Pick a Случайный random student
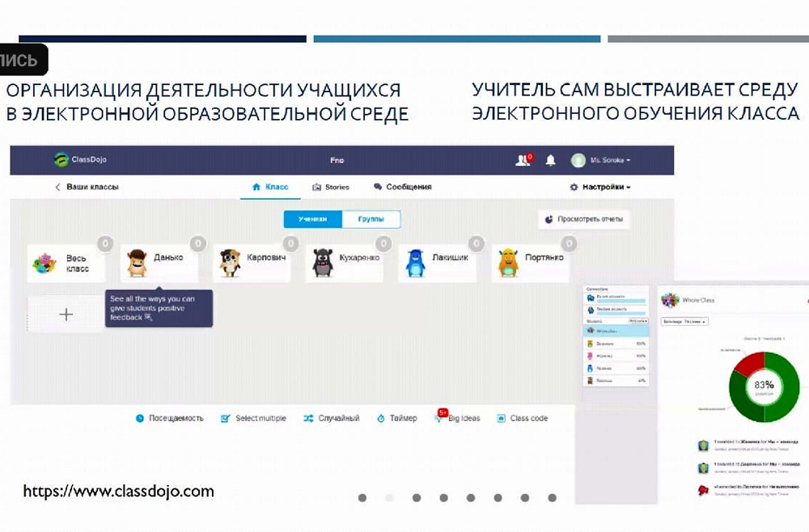 pyautogui.click(x=332, y=418)
